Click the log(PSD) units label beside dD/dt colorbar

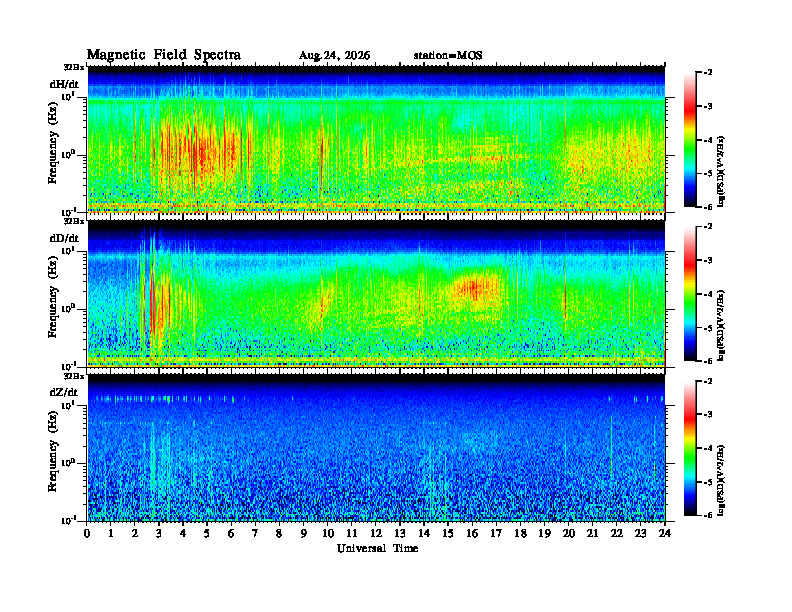[x=721, y=325]
